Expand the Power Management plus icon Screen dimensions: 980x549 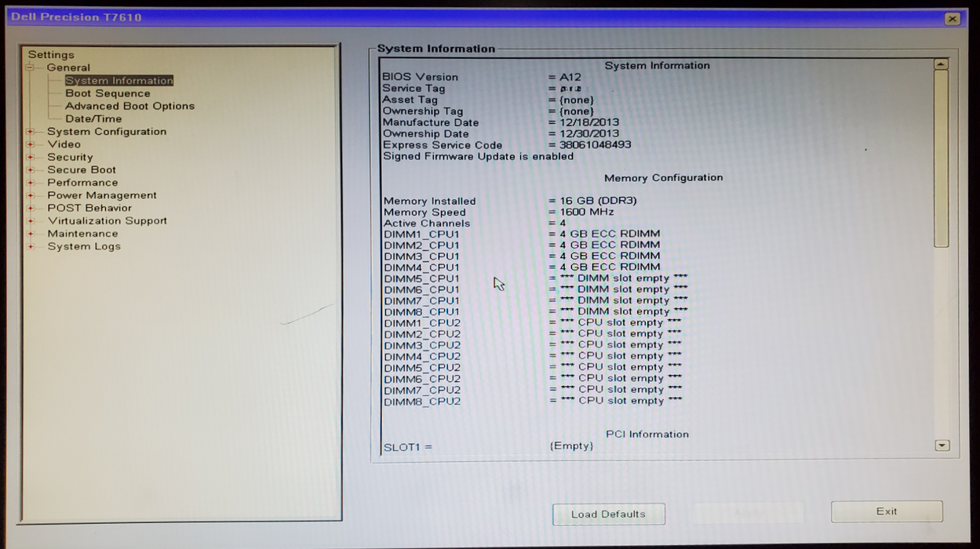coord(31,195)
